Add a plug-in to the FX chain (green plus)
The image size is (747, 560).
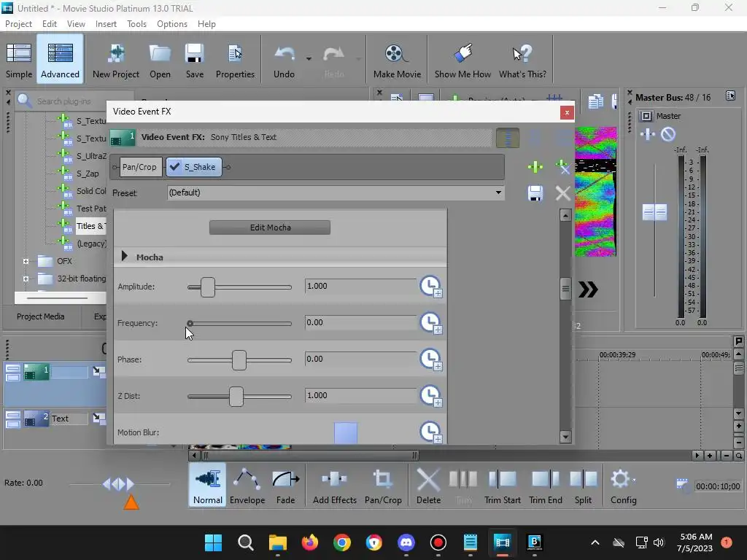coord(535,167)
